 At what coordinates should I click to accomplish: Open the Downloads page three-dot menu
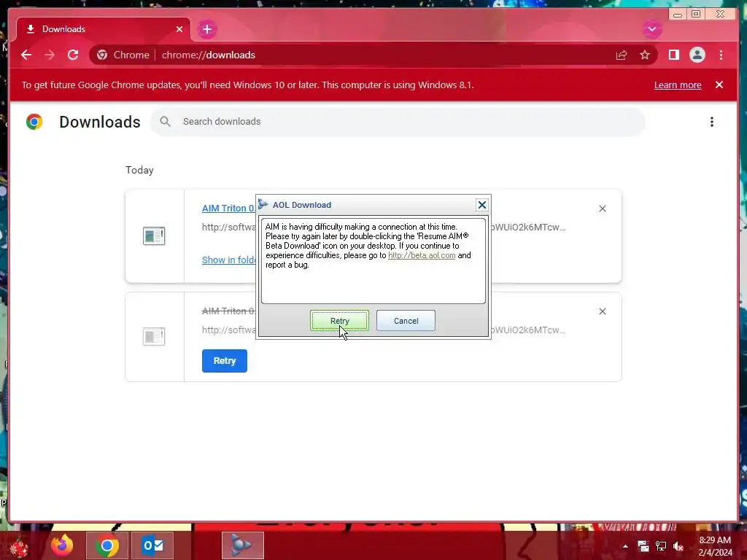(x=712, y=122)
